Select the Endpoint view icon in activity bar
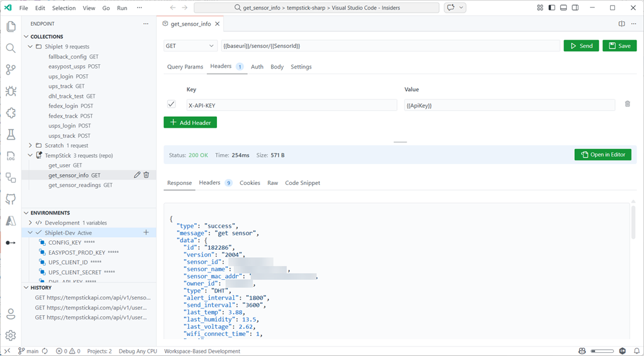 11,243
